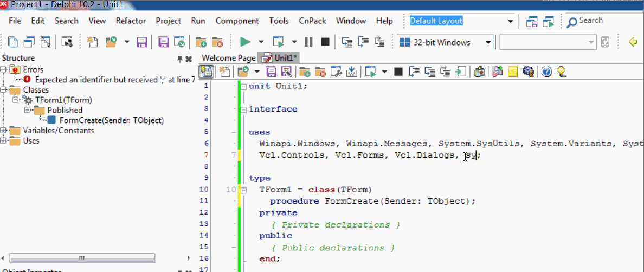Click the Save desktop layout icon
Image resolution: width=644 pixels, height=272 pixels.
tap(532, 22)
